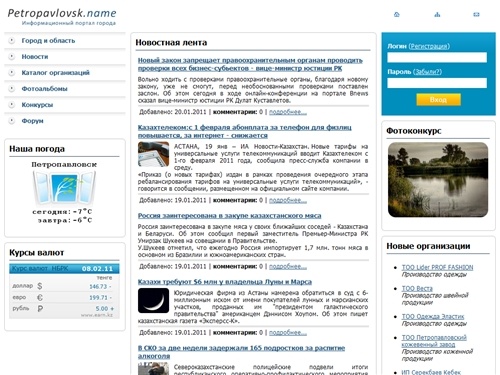
Task: Open the Казахтелеком абонплата headline
Action: pos(244,131)
